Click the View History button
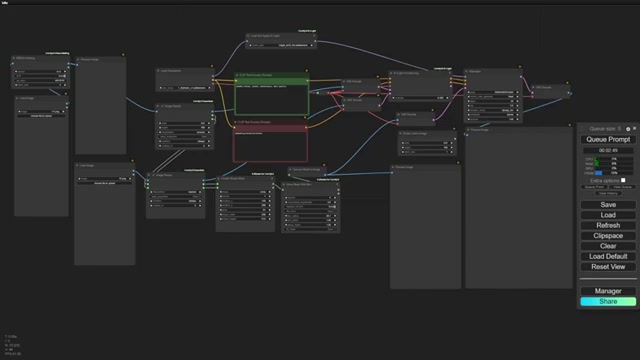Image resolution: width=640 pixels, height=360 pixels. click(608, 193)
